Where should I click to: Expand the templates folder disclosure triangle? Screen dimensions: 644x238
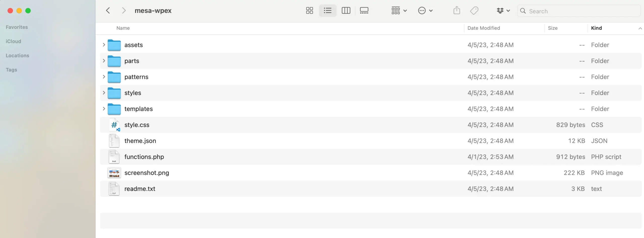coord(104,109)
